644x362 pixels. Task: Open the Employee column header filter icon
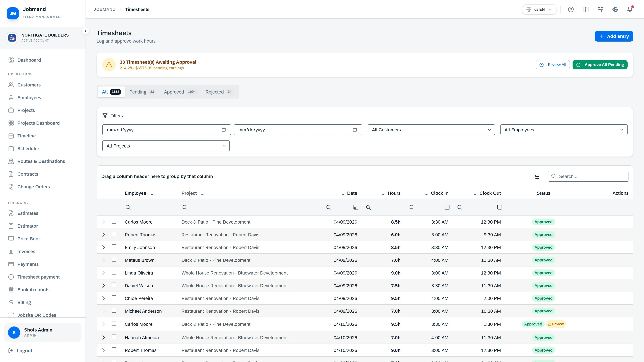point(152,193)
